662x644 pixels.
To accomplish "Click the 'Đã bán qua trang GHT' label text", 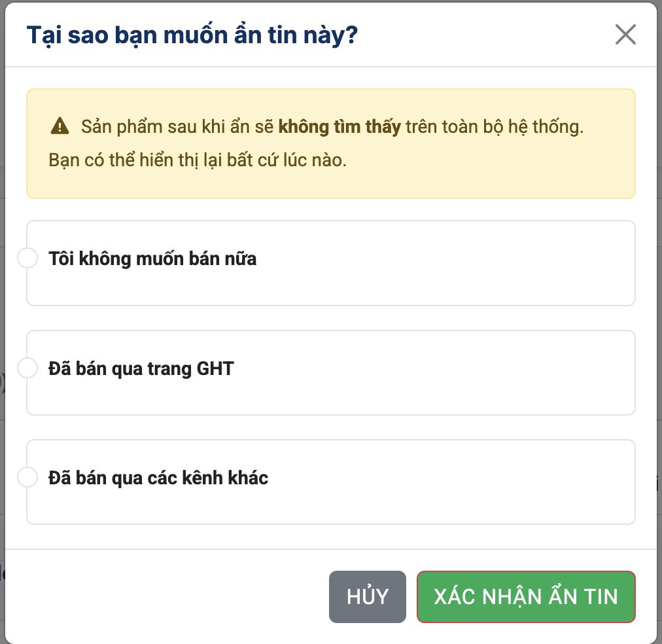I will pos(141,369).
